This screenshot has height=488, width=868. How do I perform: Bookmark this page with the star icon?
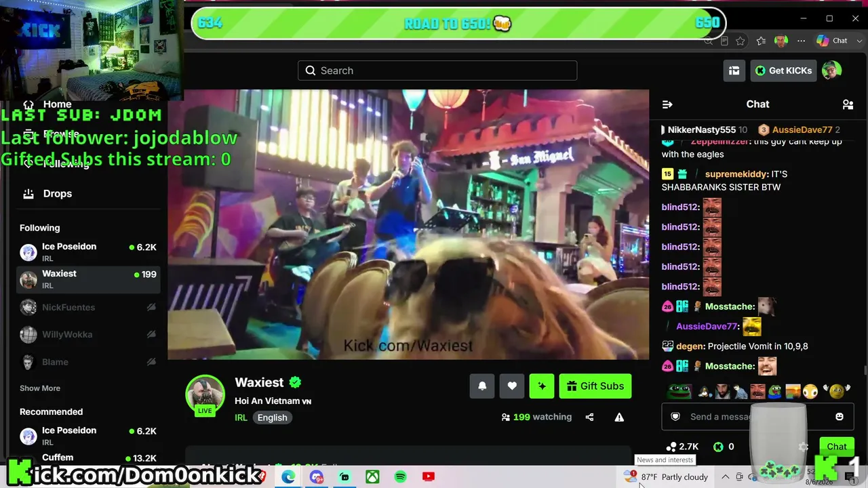coord(741,41)
